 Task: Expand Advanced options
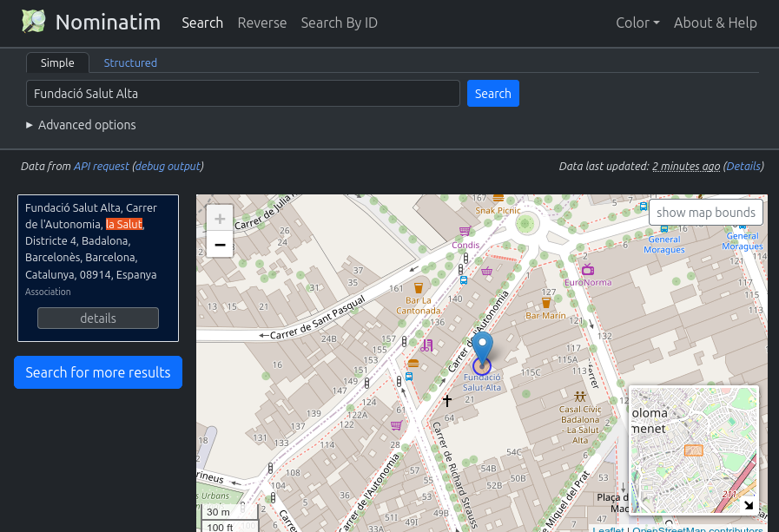81,125
